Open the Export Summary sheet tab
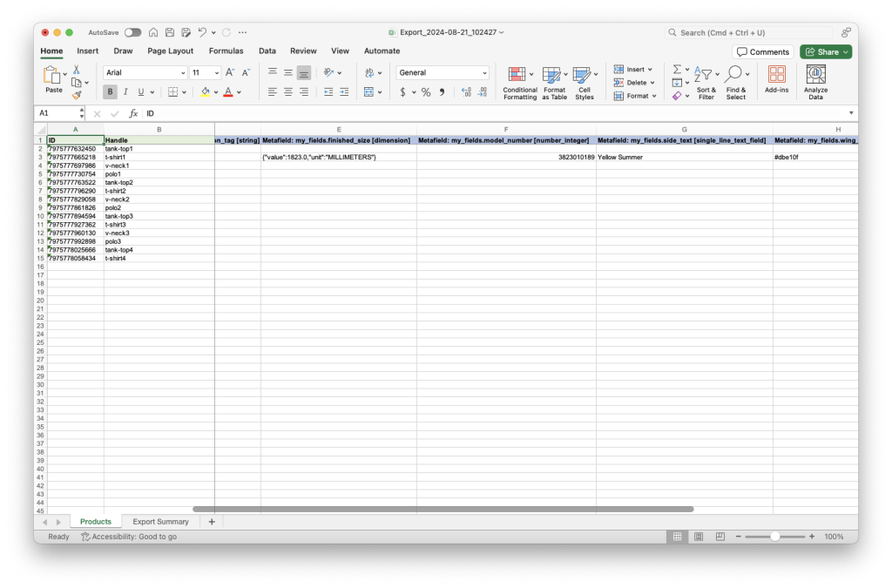892x588 pixels. pyautogui.click(x=160, y=521)
